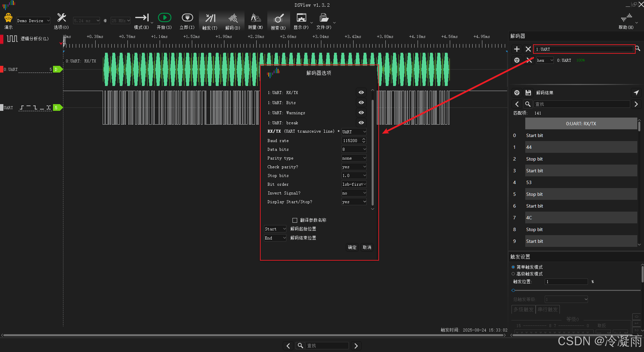Open the Data bits dropdown
This screenshot has height=352, width=644.
[354, 149]
